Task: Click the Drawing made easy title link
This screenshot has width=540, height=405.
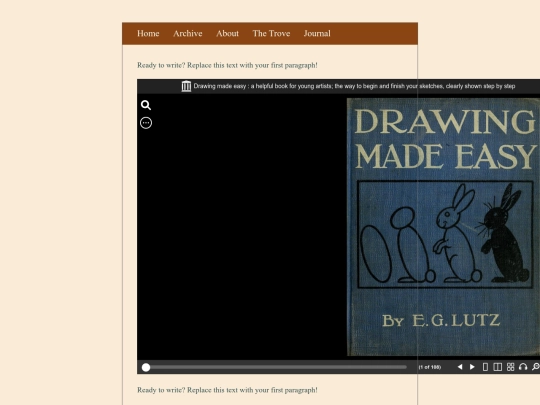Action: click(354, 86)
